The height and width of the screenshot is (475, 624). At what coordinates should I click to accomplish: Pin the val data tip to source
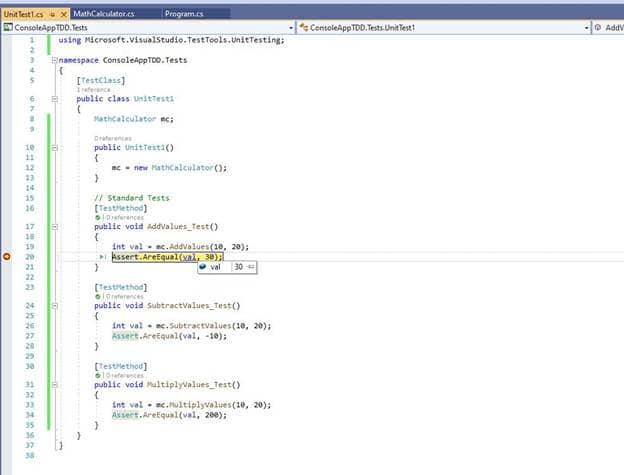(x=251, y=267)
